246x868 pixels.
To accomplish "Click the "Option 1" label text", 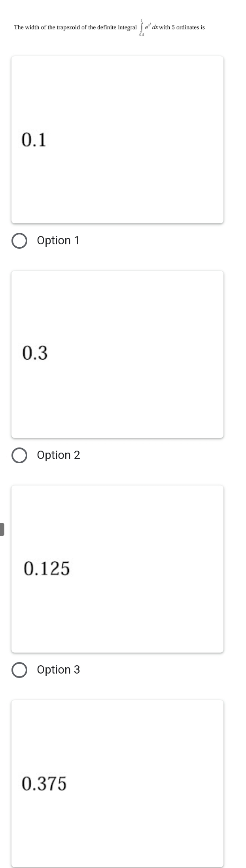I will point(58,241).
